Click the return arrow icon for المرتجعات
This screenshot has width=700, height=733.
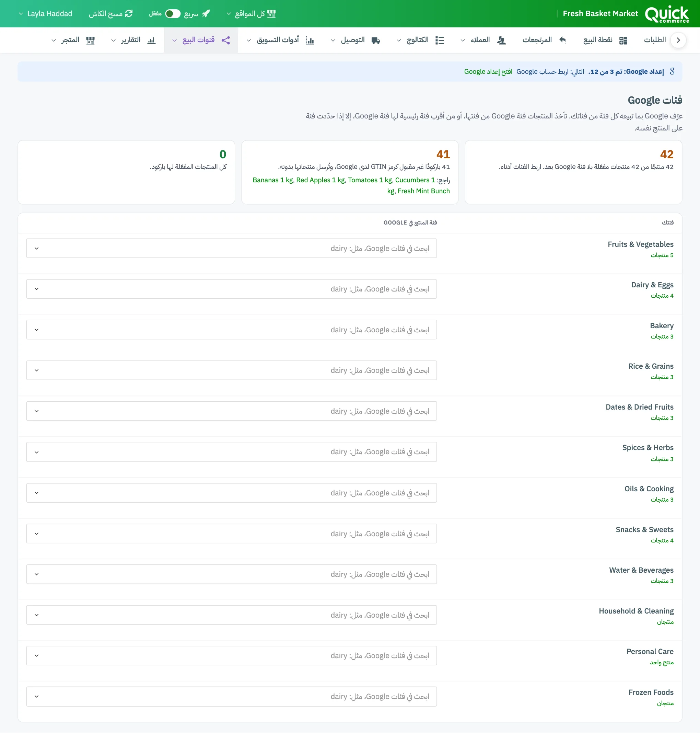click(562, 40)
